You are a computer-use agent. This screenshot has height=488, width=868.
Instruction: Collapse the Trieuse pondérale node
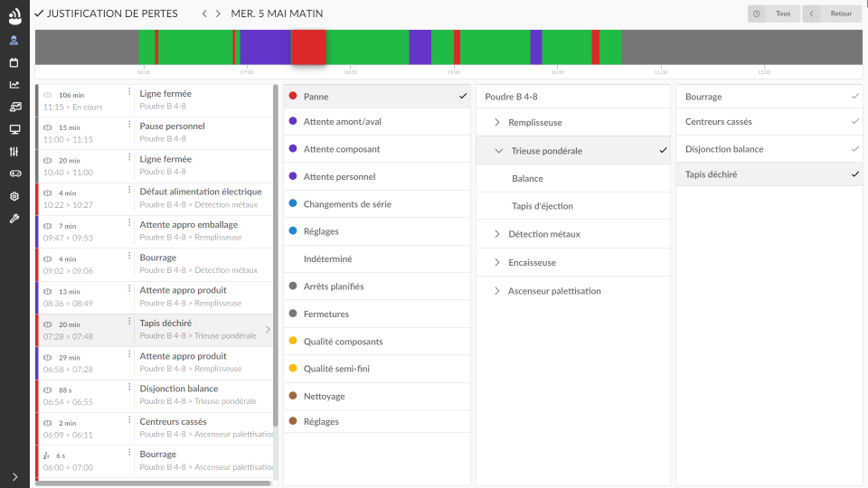499,150
